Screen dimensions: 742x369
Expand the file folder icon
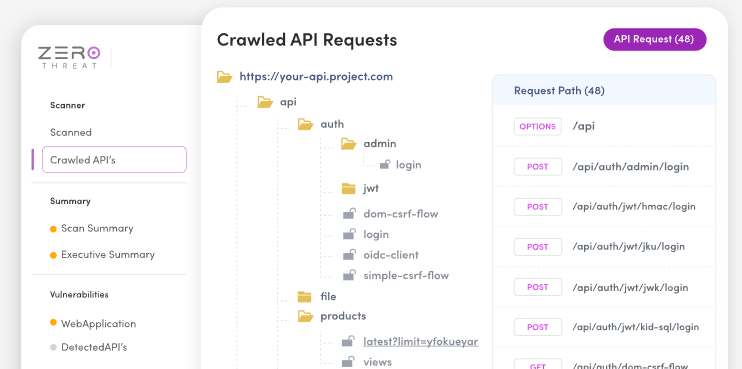(305, 297)
